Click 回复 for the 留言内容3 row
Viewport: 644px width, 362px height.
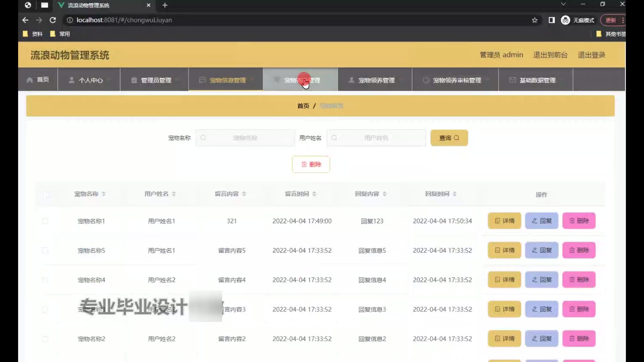542,309
